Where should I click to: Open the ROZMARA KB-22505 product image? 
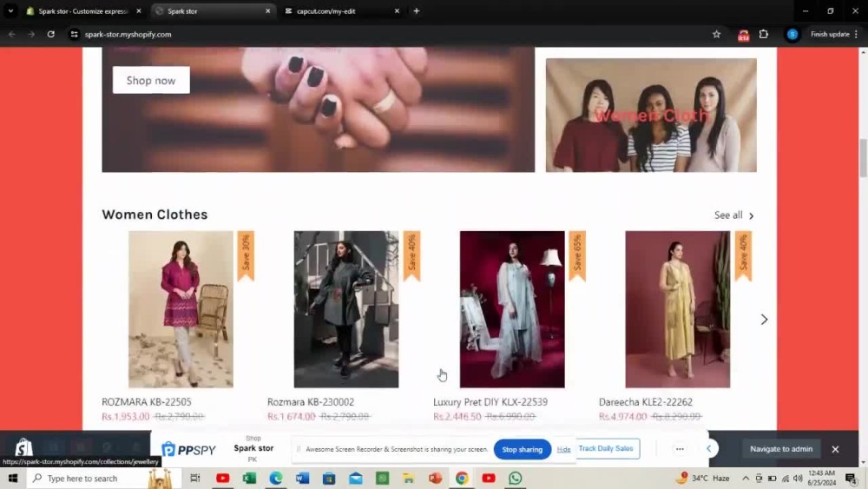[181, 309]
